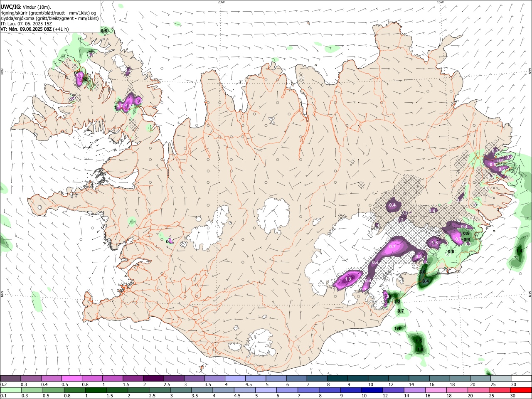This screenshot has height=399, width=532.
Task: Pick the bright pink 0.5 snow-scale swatch
Action: 71,378
